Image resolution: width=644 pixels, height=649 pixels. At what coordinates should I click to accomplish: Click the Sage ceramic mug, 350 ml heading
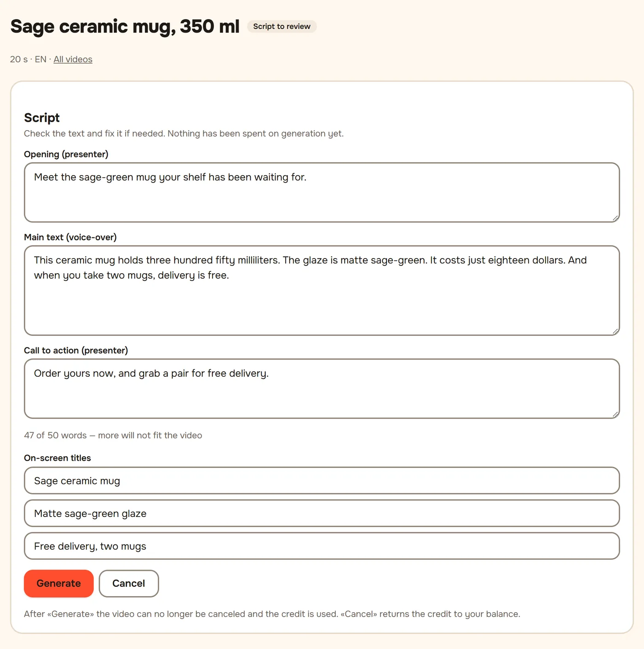pyautogui.click(x=125, y=26)
